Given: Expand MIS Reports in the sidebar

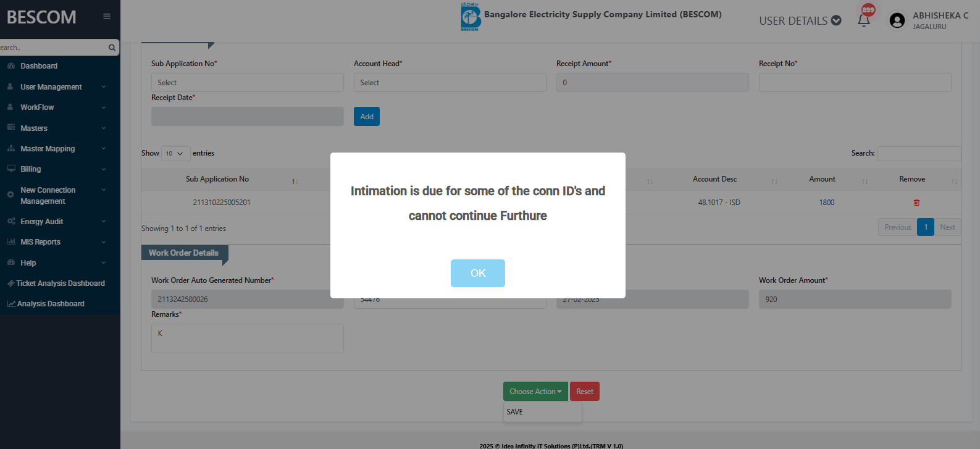Looking at the screenshot, I should pos(60,242).
